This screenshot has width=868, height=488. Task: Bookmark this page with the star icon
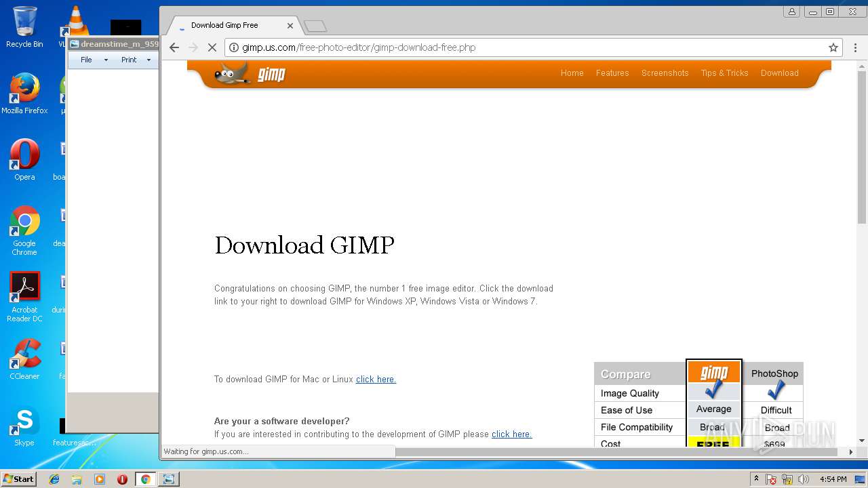coord(833,47)
